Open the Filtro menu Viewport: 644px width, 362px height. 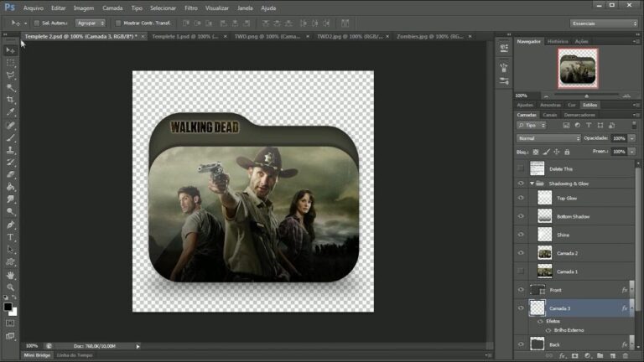click(x=190, y=8)
